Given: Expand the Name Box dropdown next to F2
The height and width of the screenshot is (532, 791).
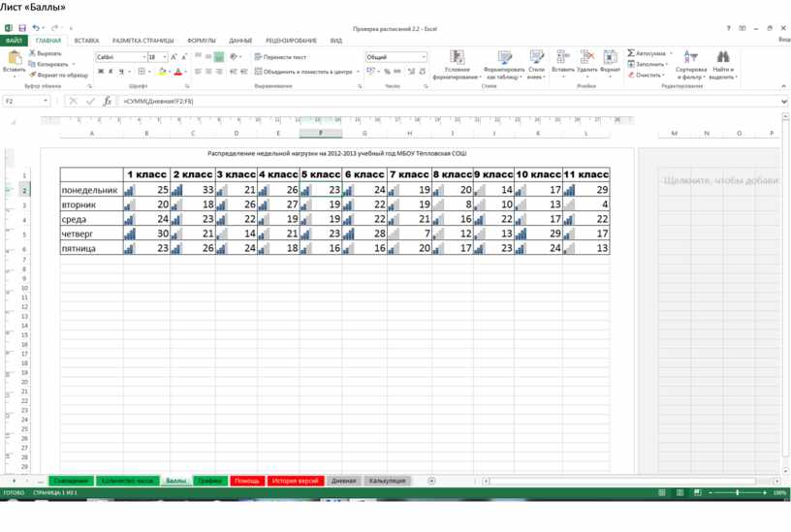Looking at the screenshot, I should pos(45,101).
